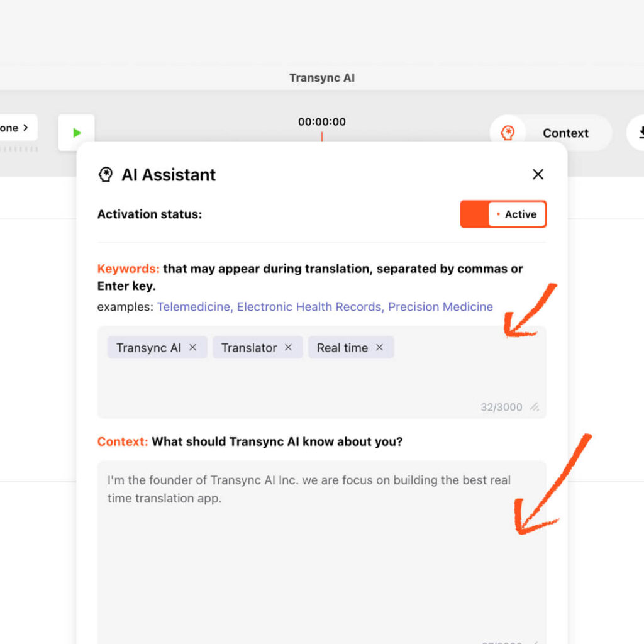Click the Transync AI window title
Viewport: 644px width, 644px height.
pyautogui.click(x=322, y=78)
